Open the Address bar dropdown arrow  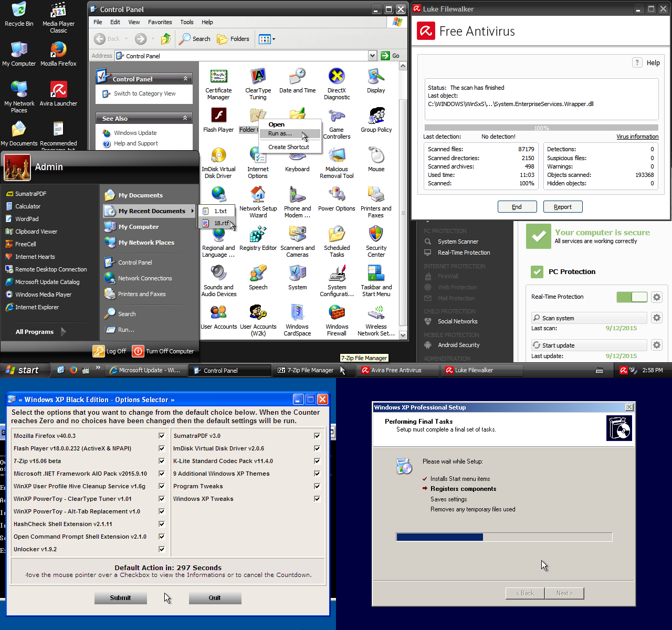click(x=372, y=56)
